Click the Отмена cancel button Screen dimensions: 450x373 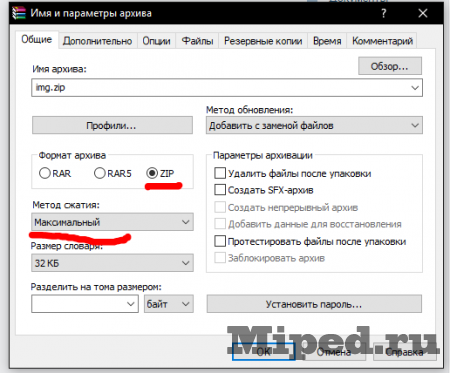coord(334,352)
